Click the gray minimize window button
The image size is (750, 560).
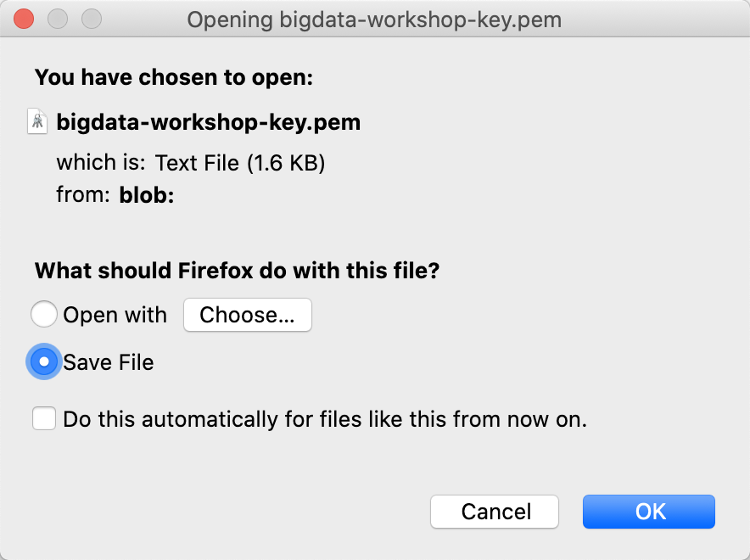click(x=58, y=19)
